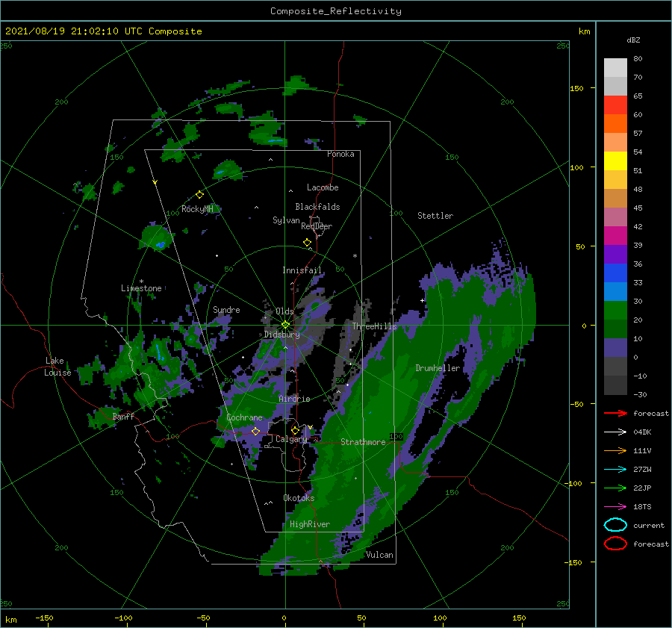Click the bright green 30–20 dBZ swatch
672x628 pixels.
[615, 311]
